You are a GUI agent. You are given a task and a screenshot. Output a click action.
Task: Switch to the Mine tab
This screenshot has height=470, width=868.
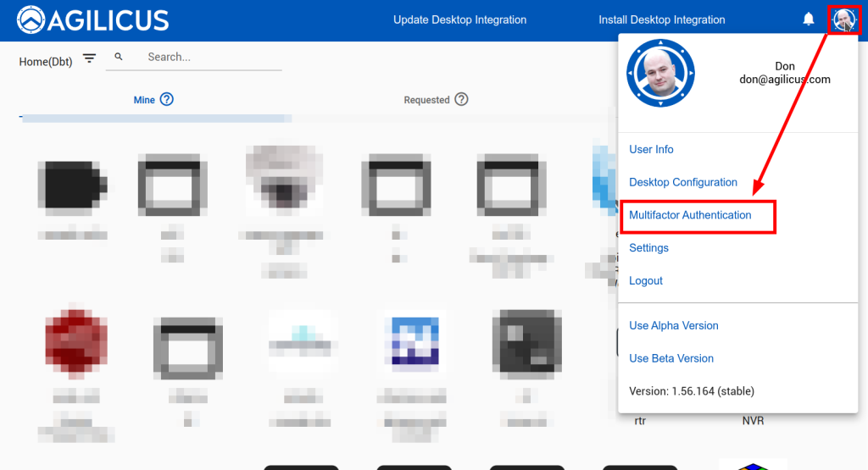[144, 100]
